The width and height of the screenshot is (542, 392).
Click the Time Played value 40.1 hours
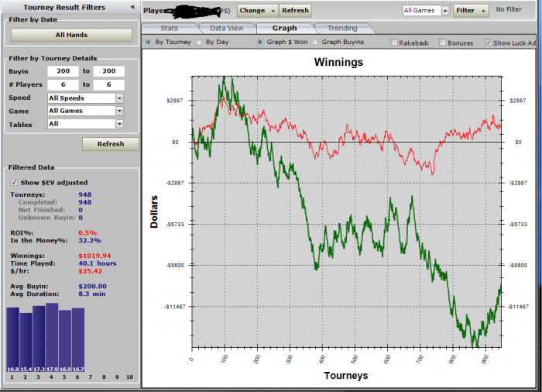(97, 263)
